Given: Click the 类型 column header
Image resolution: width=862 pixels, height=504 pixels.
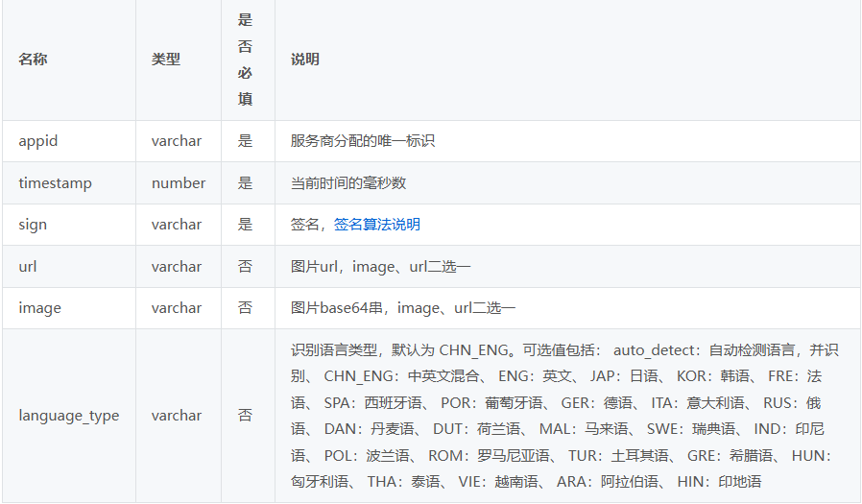Looking at the screenshot, I should [165, 60].
